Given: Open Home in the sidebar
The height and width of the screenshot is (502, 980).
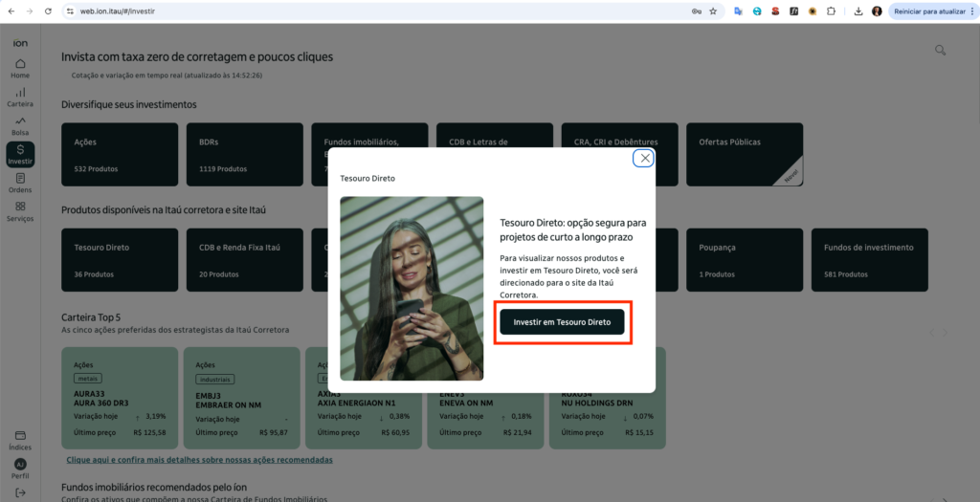Looking at the screenshot, I should pos(20,68).
